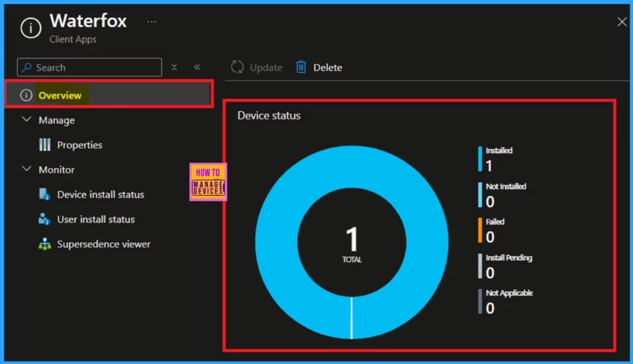Select the Update toolbar label
Viewport: 633px width, 364px height.
[x=266, y=68]
